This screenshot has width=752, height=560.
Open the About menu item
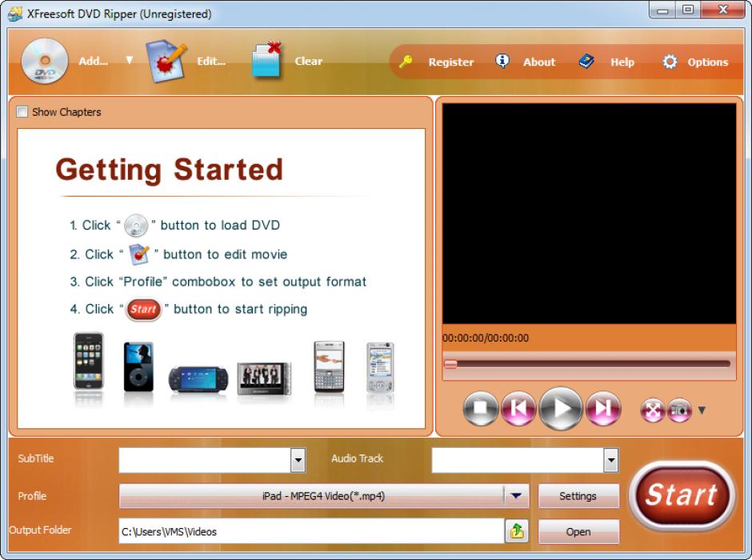tap(539, 62)
